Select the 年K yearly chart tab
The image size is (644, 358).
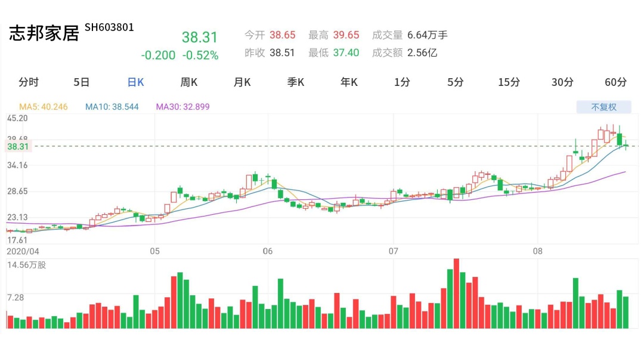(349, 82)
